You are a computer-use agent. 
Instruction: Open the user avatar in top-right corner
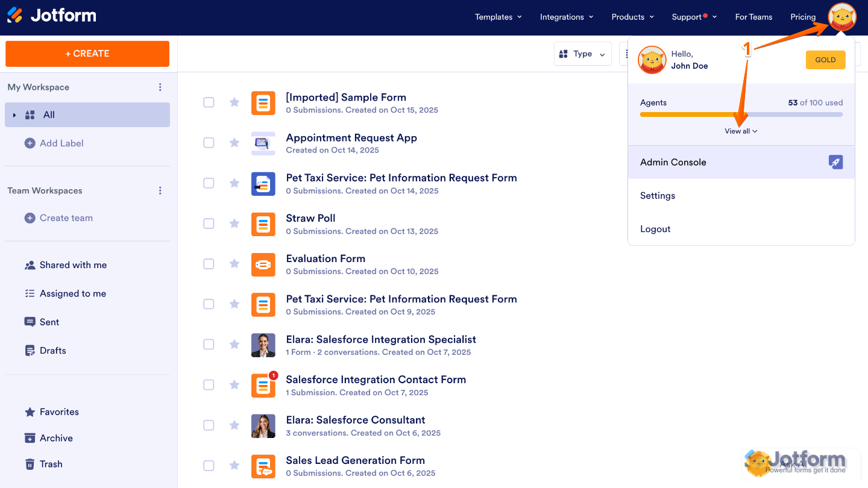tap(841, 17)
